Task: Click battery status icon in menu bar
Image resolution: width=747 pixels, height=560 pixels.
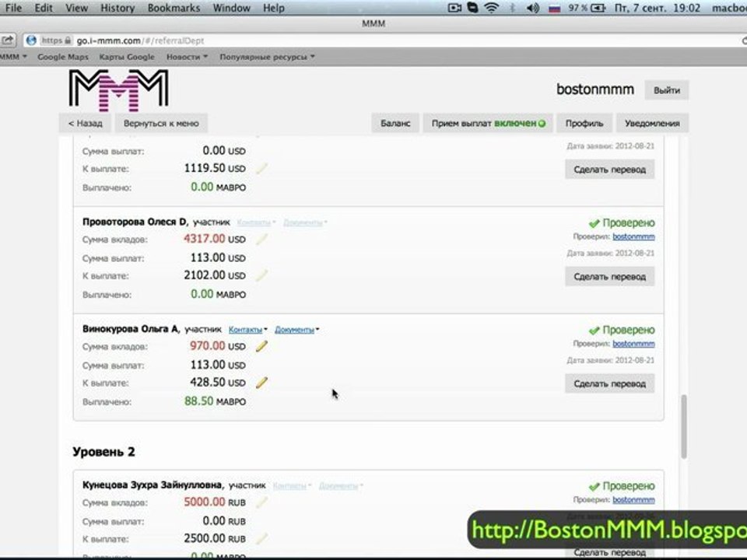Action: pyautogui.click(x=598, y=8)
